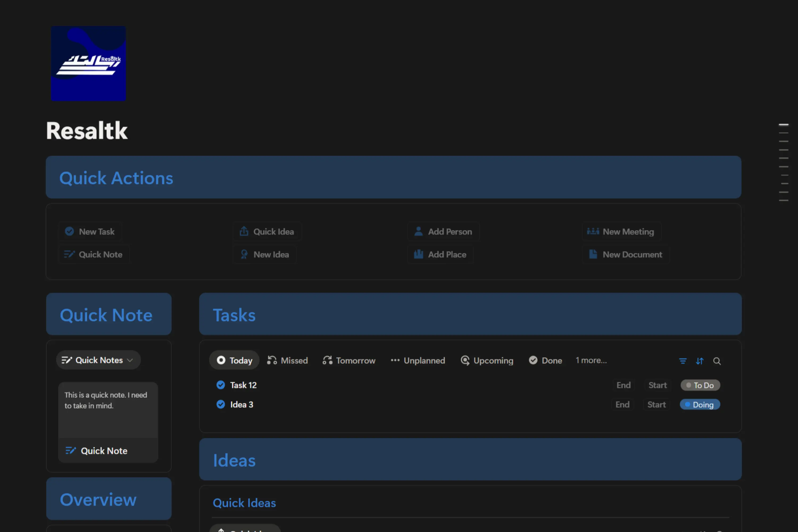This screenshot has width=798, height=532.
Task: Click the Quick Idea share icon
Action: [244, 231]
